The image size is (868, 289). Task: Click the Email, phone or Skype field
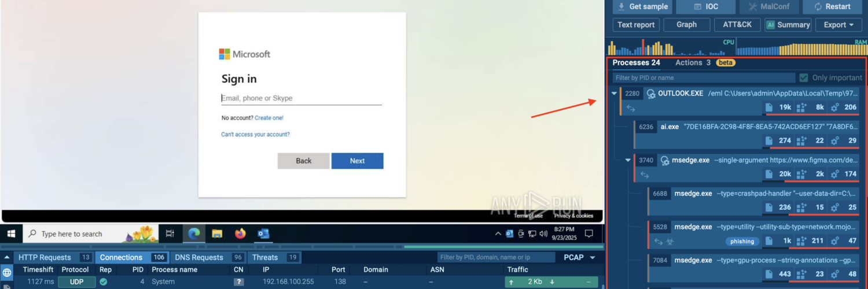click(301, 98)
